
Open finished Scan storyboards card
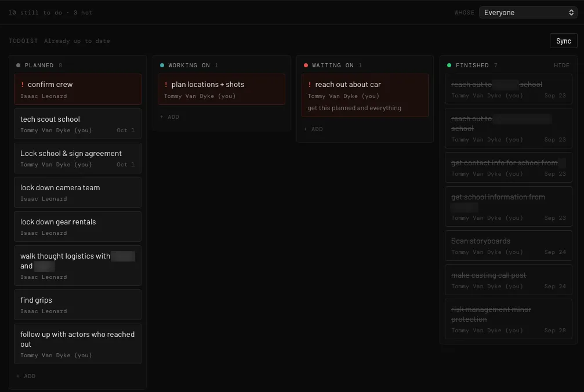coord(509,246)
